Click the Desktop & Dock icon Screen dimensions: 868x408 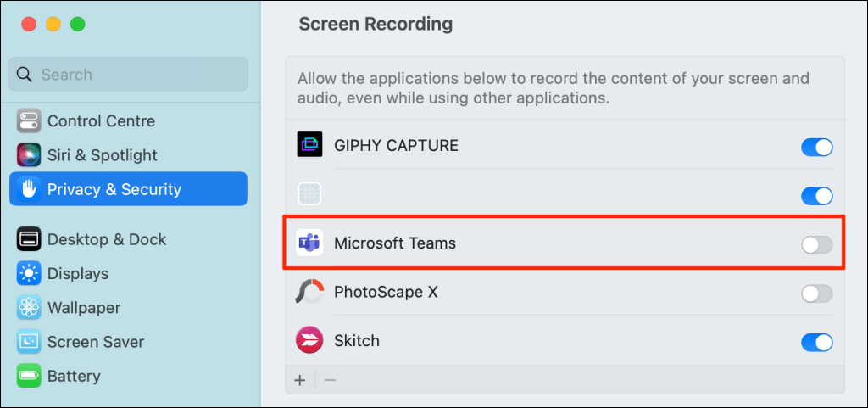pyautogui.click(x=29, y=240)
